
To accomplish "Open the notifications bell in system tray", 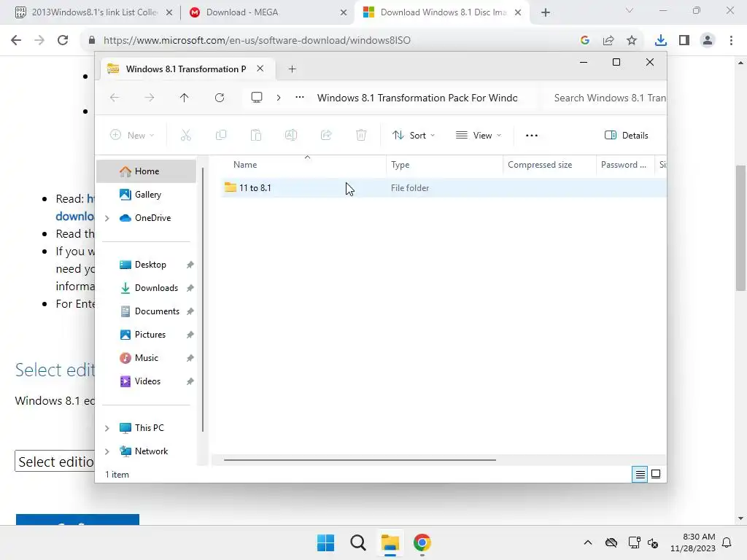I will (727, 542).
